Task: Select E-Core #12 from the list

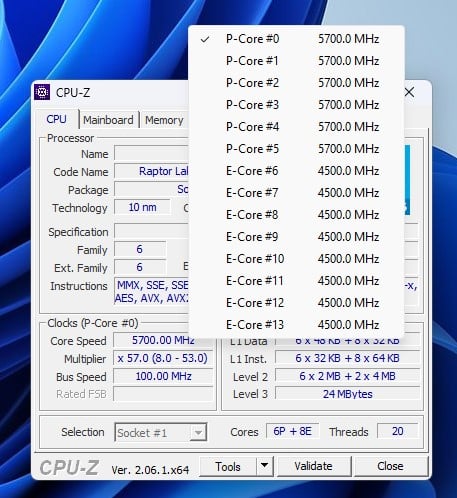Action: tap(296, 303)
